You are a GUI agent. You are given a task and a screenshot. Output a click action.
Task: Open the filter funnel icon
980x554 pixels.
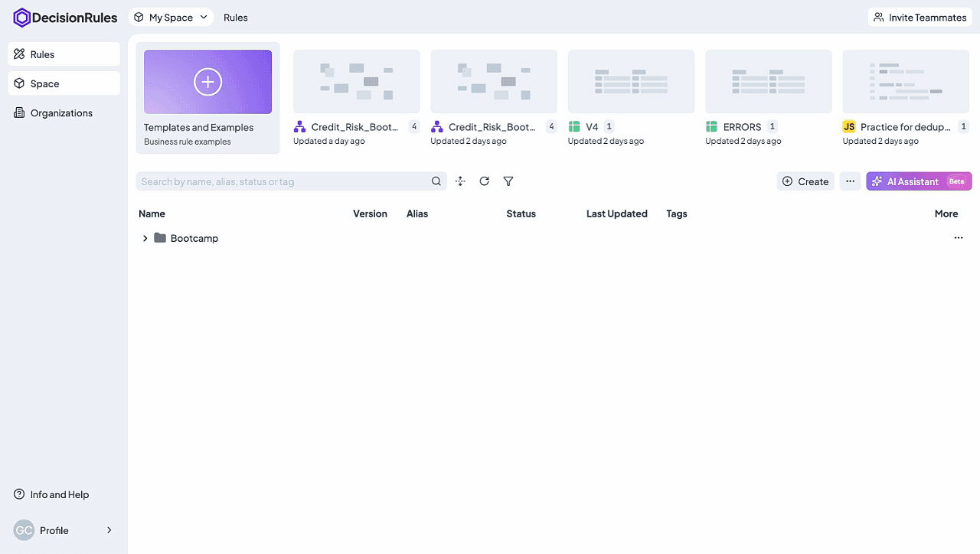pos(508,181)
